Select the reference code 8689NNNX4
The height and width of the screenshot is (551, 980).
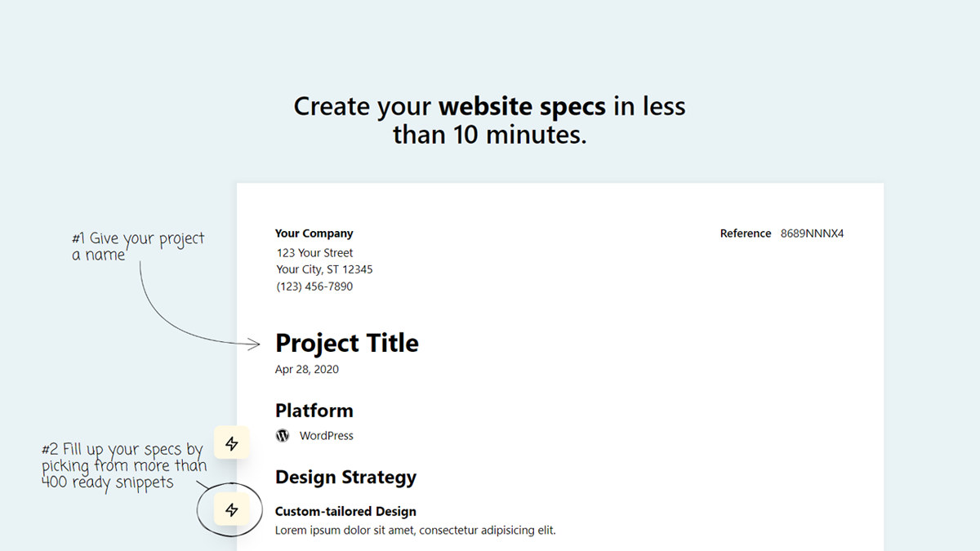812,233
